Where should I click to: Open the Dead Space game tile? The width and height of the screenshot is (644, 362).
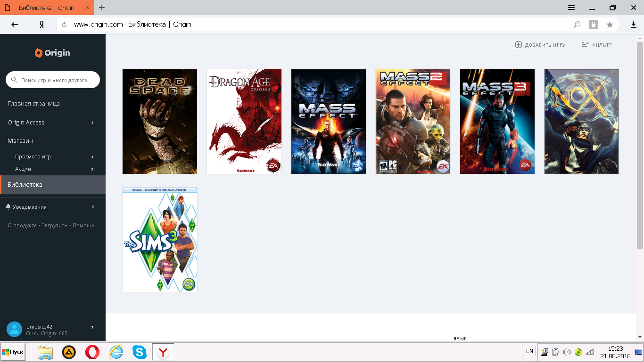tap(160, 122)
